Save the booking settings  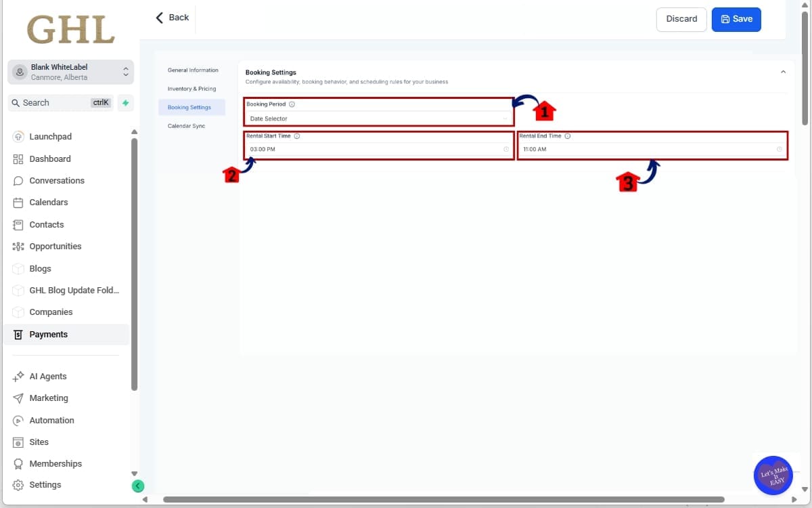click(736, 19)
